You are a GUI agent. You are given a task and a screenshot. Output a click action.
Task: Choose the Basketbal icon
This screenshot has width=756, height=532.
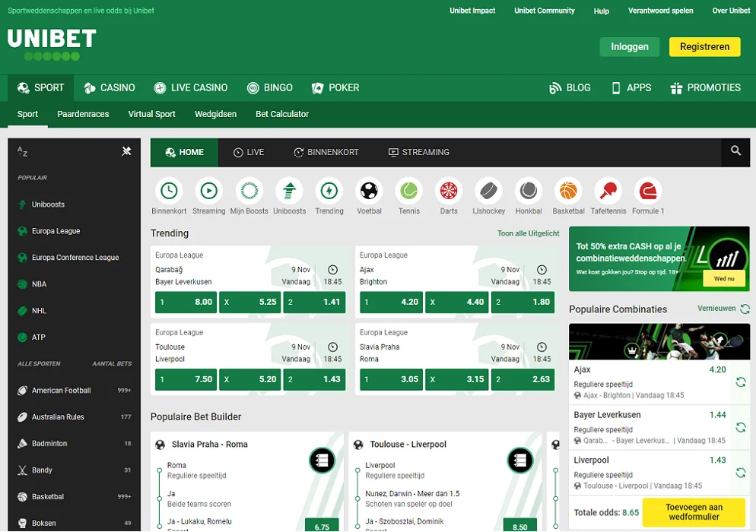tap(568, 191)
